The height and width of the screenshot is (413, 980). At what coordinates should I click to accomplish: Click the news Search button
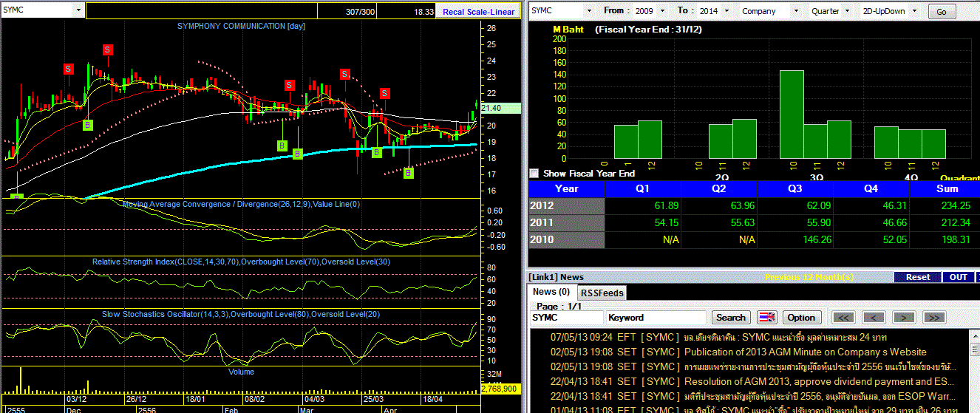tap(731, 317)
